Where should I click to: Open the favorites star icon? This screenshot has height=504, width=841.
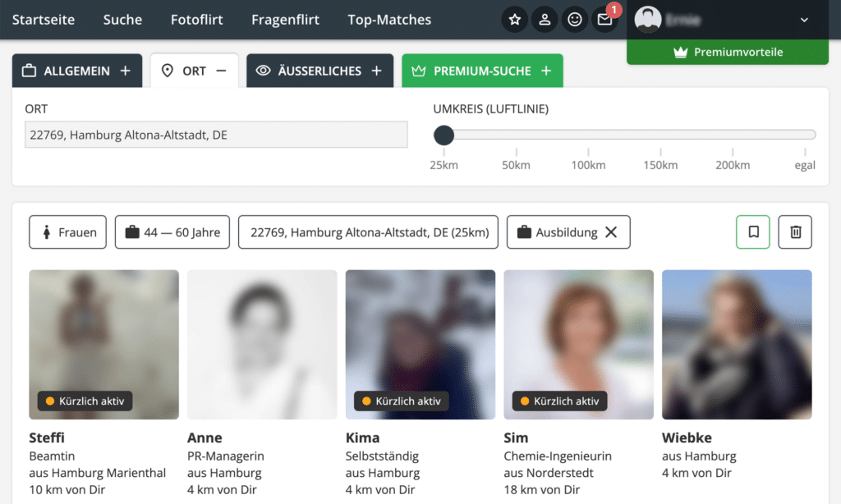click(514, 19)
